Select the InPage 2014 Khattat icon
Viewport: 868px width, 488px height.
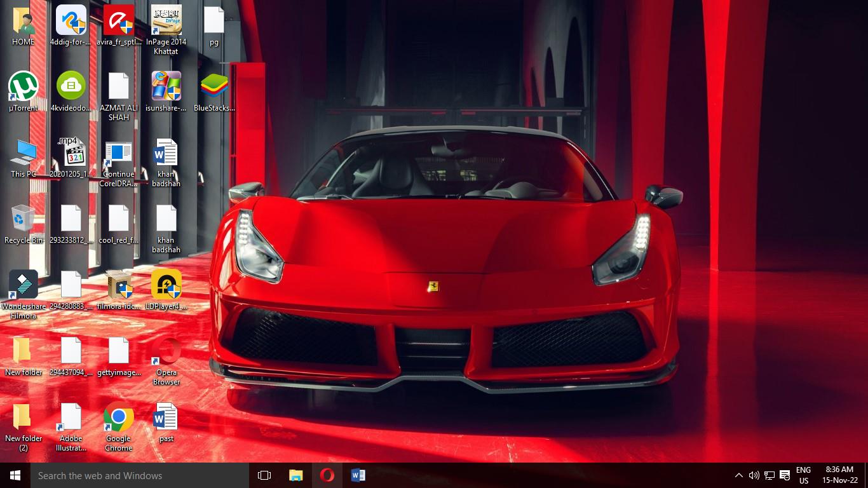[x=166, y=20]
